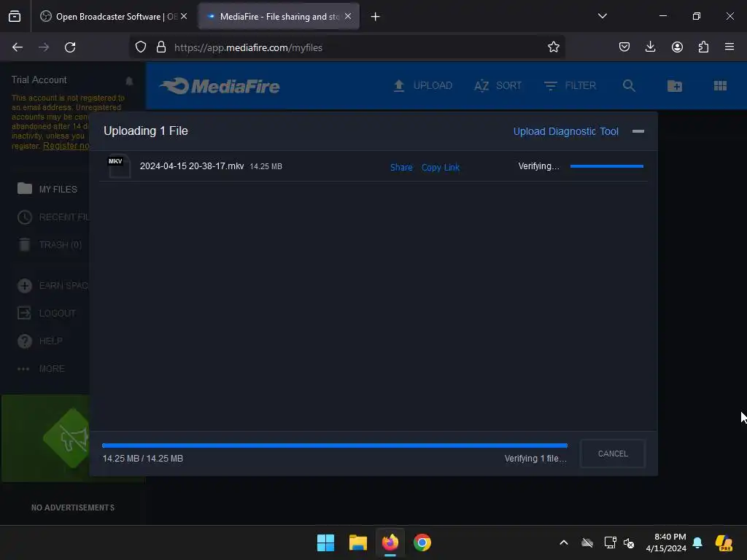Save to Pocket icon

(624, 47)
